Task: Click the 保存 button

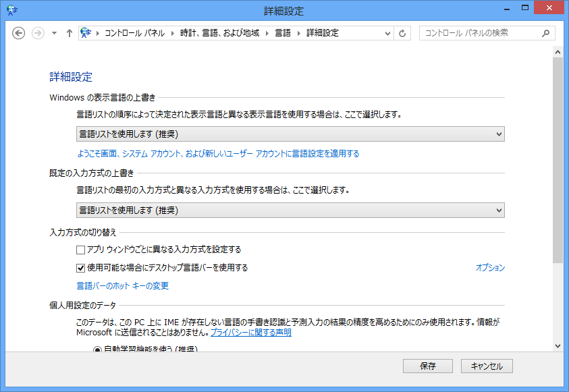Action: click(x=427, y=366)
